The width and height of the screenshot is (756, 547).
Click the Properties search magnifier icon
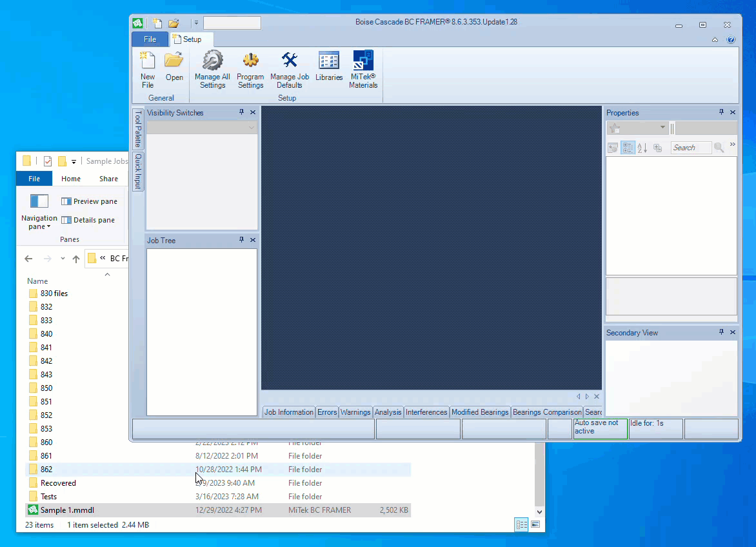(719, 148)
